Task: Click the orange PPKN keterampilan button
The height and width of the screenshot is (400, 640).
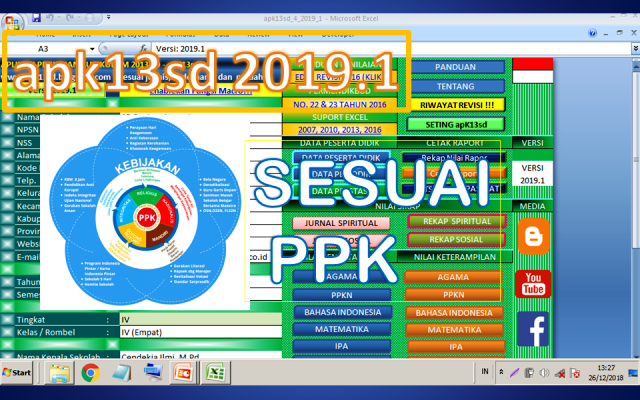Action: click(x=453, y=295)
